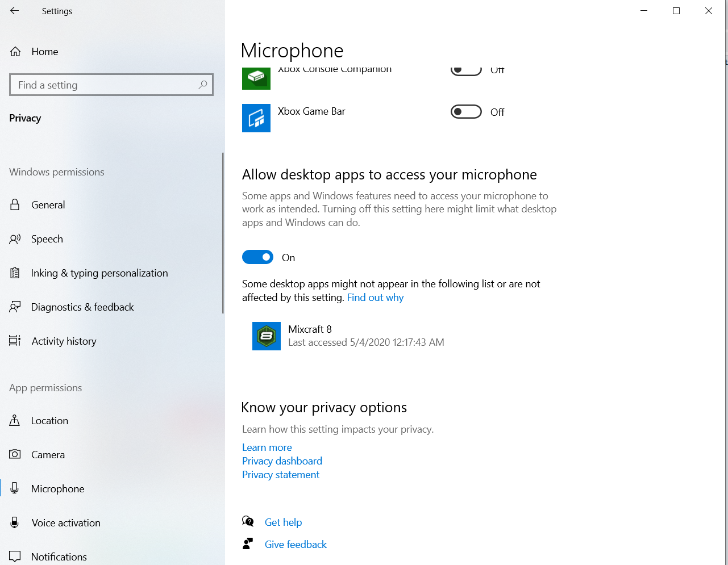Click the General lock icon
Screen dimensions: 728x565
coord(15,205)
